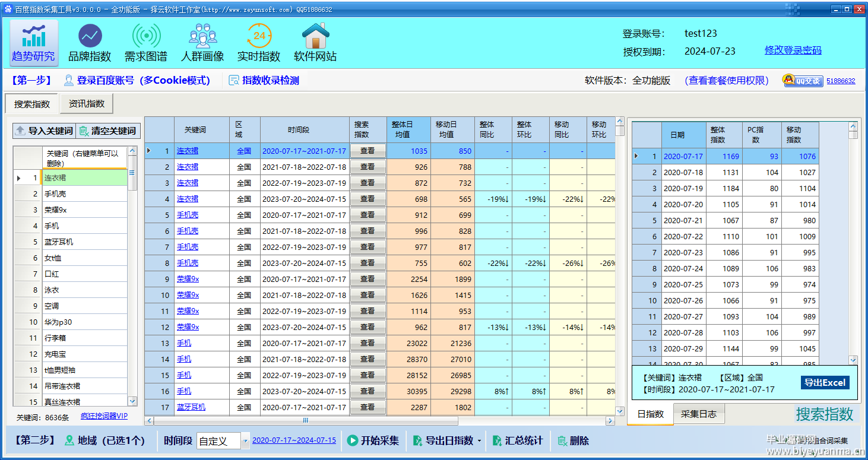
Task: Click the 导入关键词 import button
Action: (44, 131)
